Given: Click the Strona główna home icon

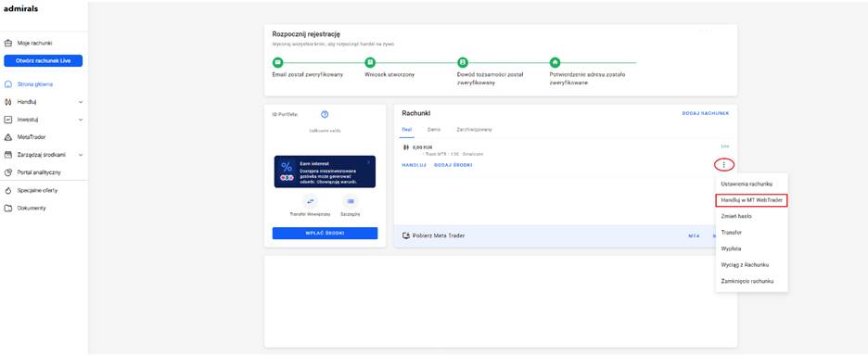Looking at the screenshot, I should tap(7, 84).
